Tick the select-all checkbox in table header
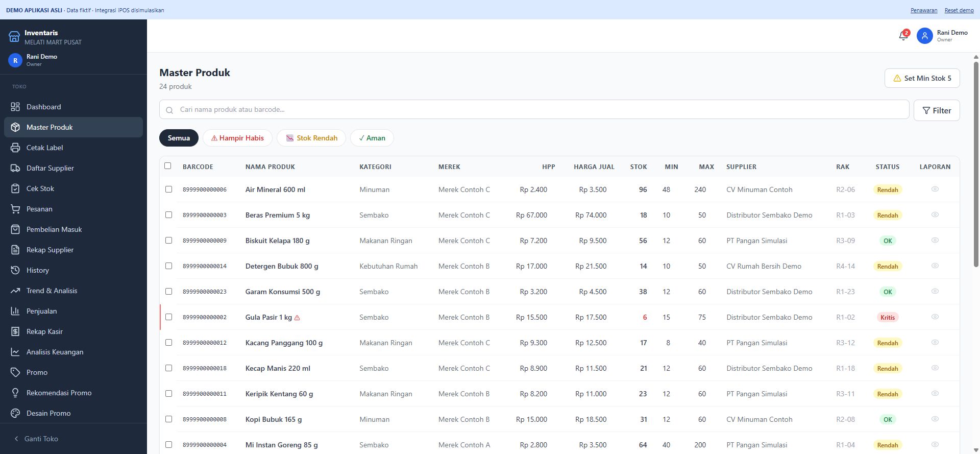 point(168,166)
